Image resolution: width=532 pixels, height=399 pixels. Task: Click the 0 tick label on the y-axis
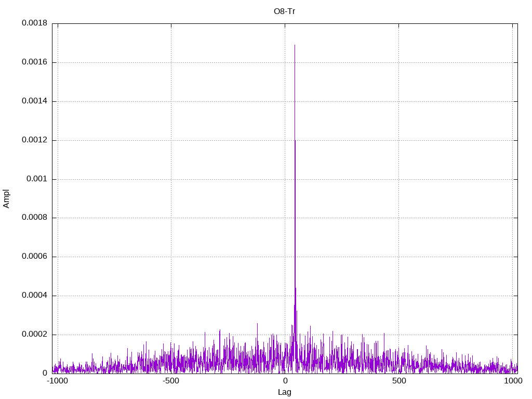tap(45, 374)
